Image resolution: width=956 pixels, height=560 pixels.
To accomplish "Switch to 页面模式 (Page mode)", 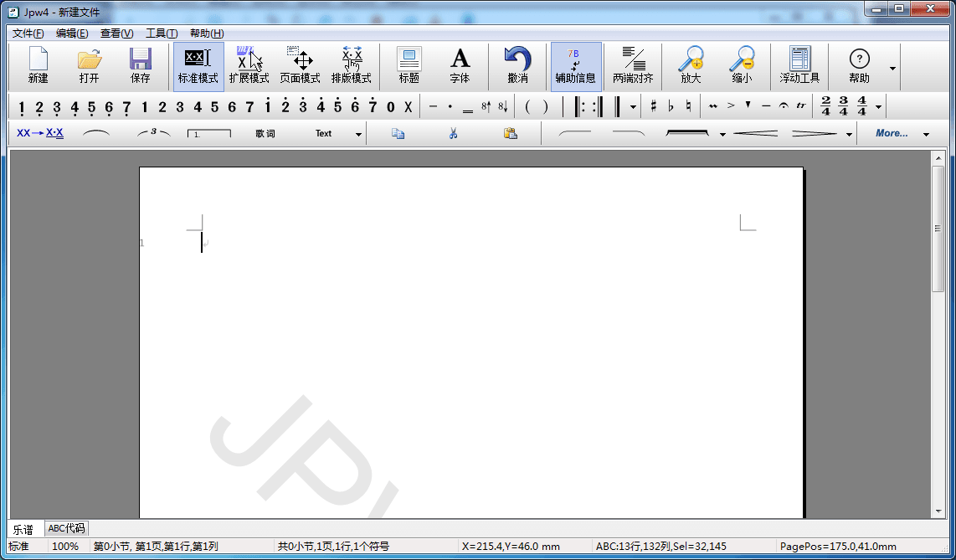I will click(x=300, y=65).
